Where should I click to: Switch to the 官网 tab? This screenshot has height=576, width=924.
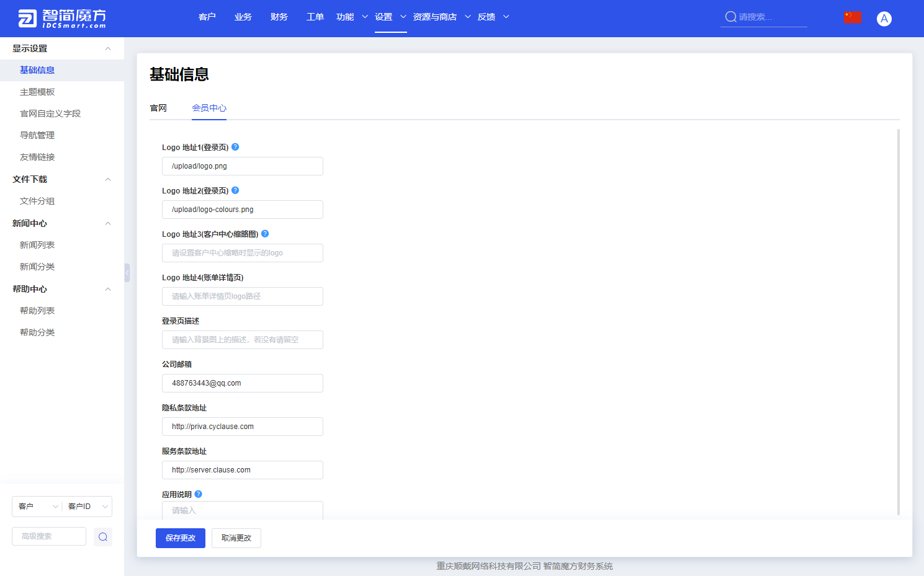pos(158,108)
